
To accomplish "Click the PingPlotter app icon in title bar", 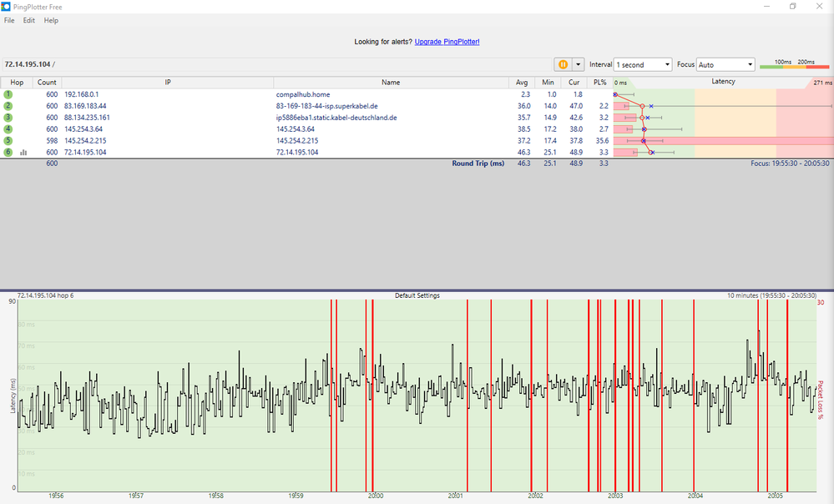I will click(x=7, y=6).
